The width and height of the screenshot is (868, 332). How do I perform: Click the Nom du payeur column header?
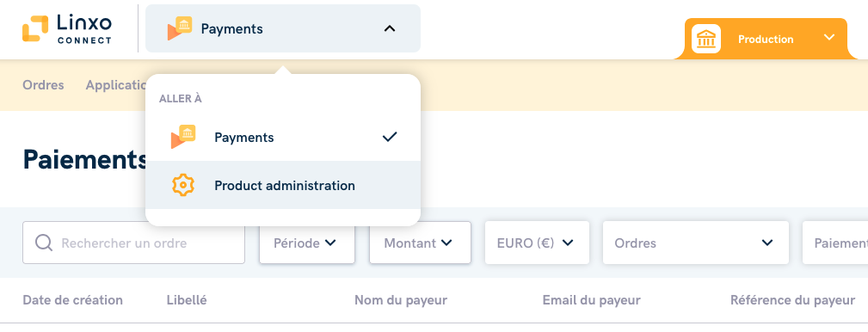tap(401, 300)
